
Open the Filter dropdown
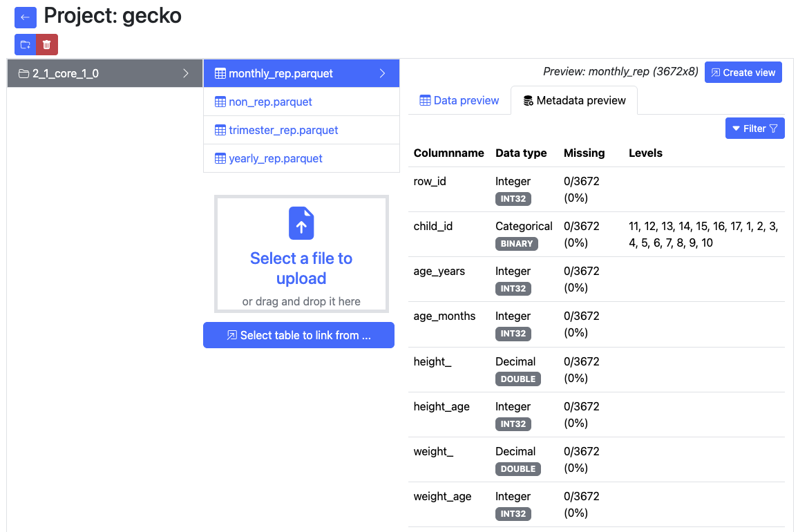click(x=754, y=129)
